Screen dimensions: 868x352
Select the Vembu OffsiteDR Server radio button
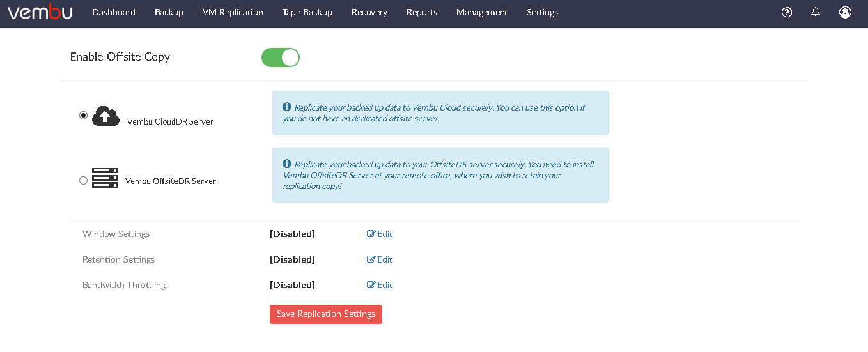point(83,181)
